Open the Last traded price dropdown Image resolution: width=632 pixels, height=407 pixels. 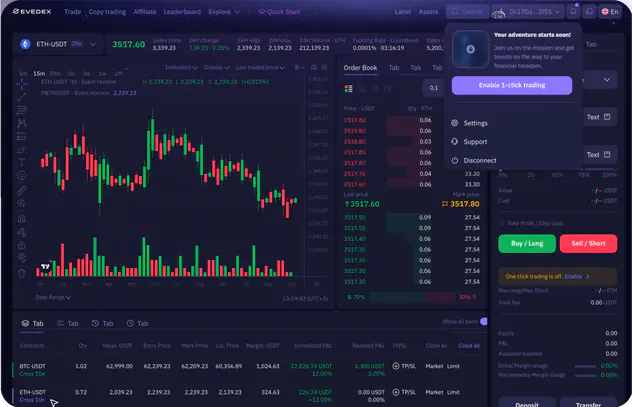pyautogui.click(x=260, y=67)
